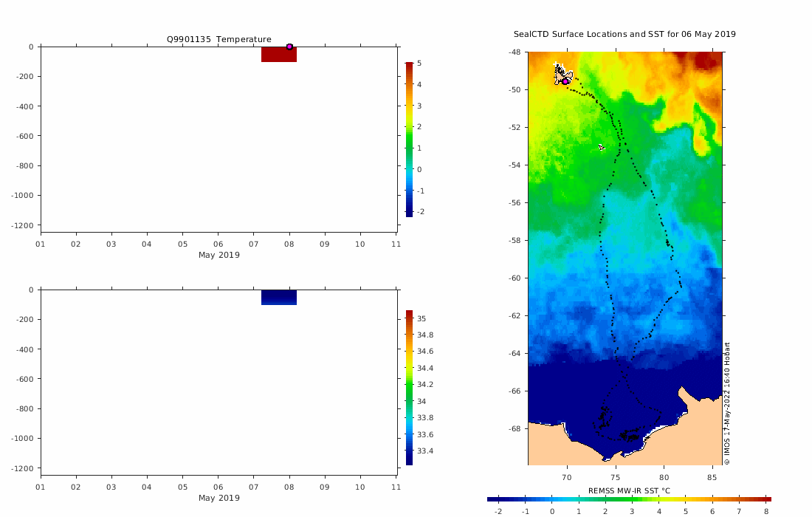Click 'May 2019' label under the temperature plot
Image resolution: width=812 pixels, height=517 pixels.
tap(219, 255)
